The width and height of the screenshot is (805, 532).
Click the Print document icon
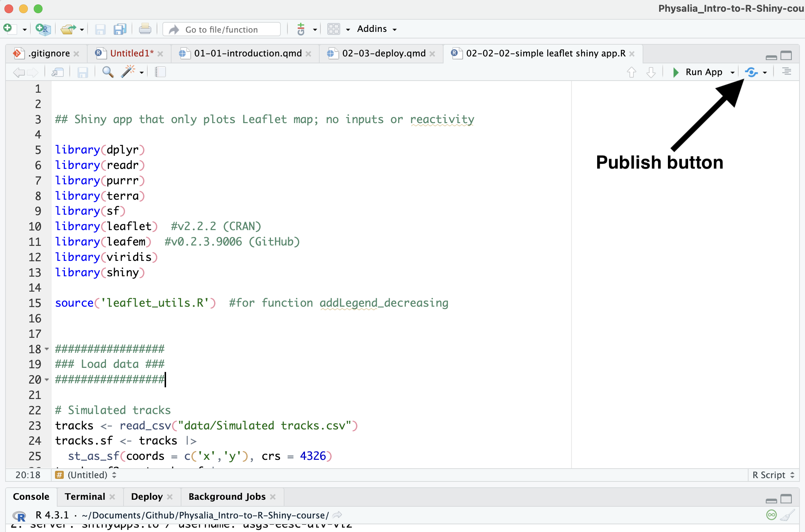pos(145,29)
